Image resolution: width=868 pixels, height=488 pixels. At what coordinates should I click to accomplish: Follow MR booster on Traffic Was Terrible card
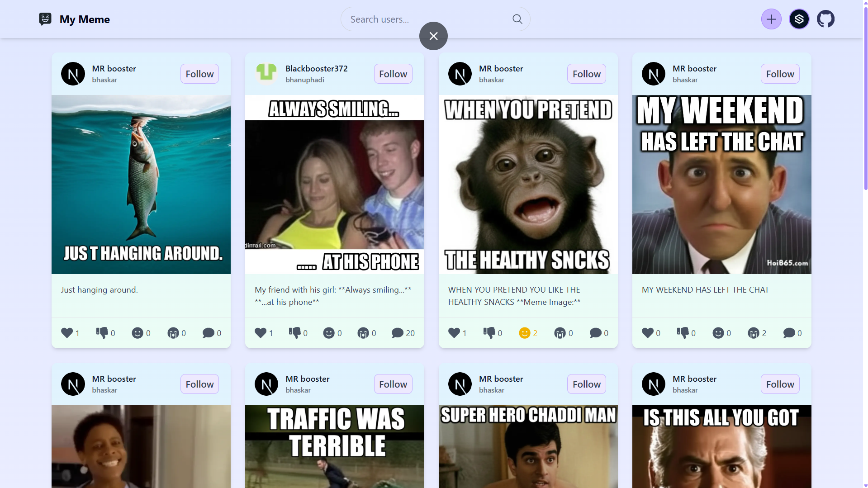[393, 384]
